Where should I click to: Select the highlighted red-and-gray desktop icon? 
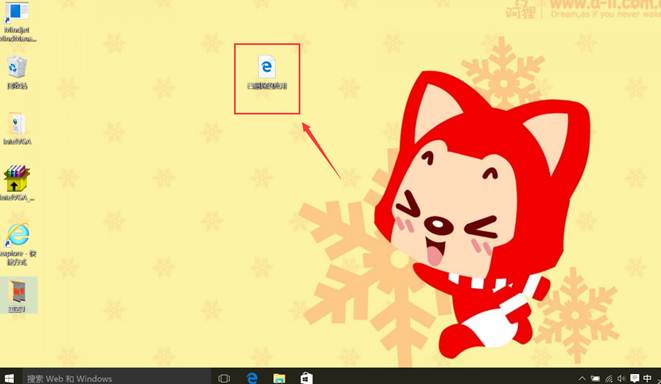click(x=18, y=292)
